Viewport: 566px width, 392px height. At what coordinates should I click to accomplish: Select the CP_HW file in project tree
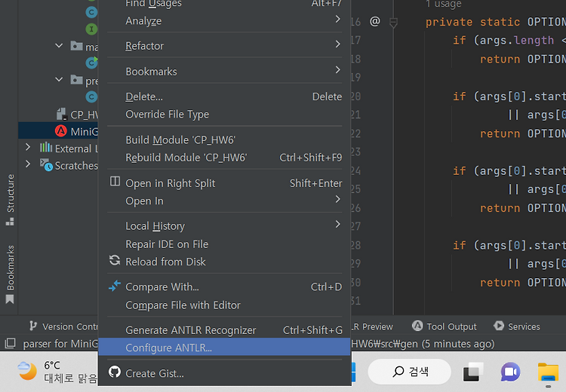point(77,115)
